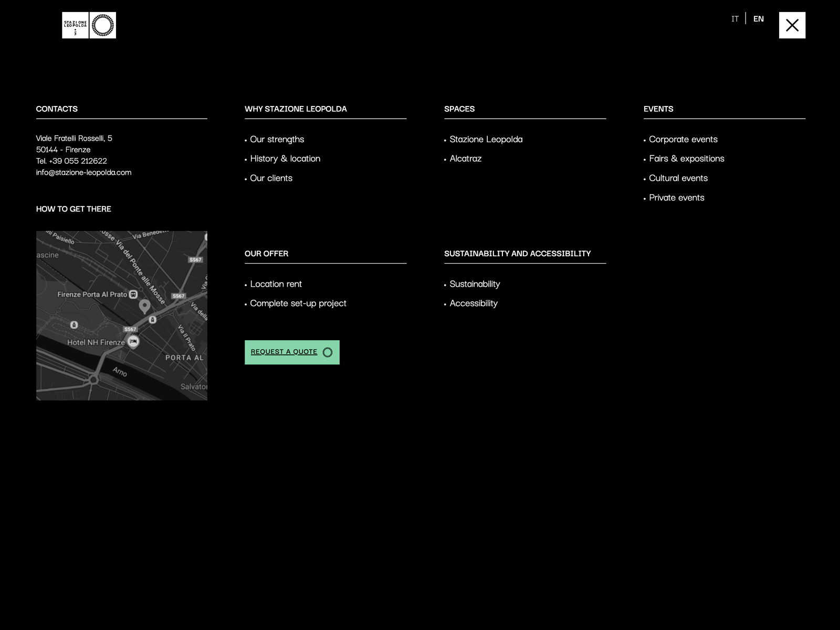Go to History & location
Viewport: 840px width, 630px height.
point(285,159)
